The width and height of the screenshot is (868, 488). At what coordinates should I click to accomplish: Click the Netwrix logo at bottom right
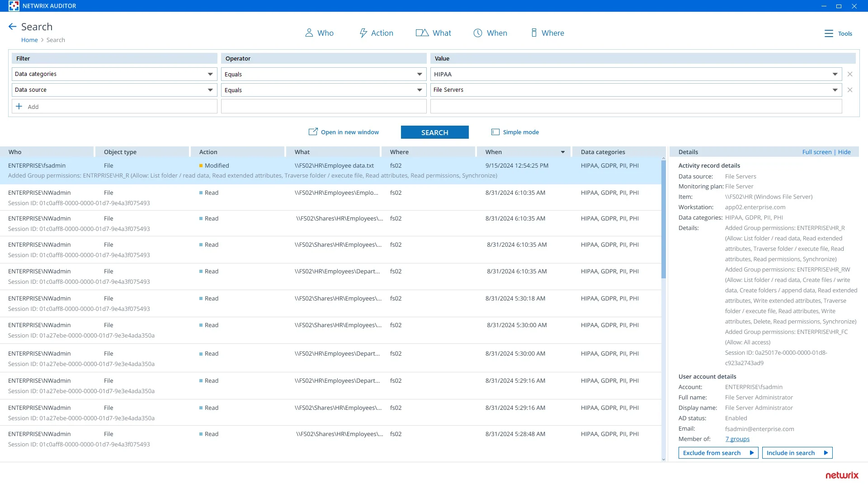tap(842, 475)
